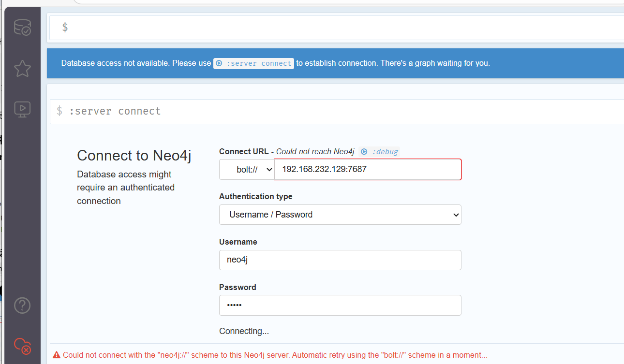Run the :server connect command from blue banner
The width and height of the screenshot is (624, 364).
(253, 63)
